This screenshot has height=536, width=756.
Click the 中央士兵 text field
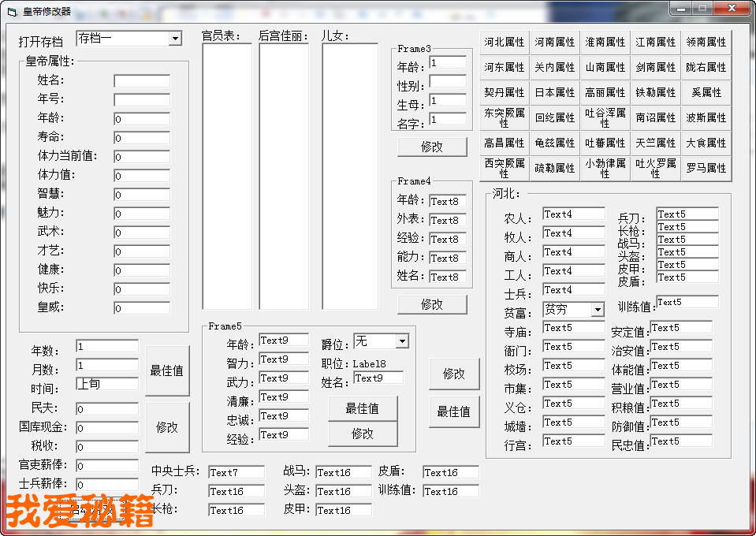point(236,472)
